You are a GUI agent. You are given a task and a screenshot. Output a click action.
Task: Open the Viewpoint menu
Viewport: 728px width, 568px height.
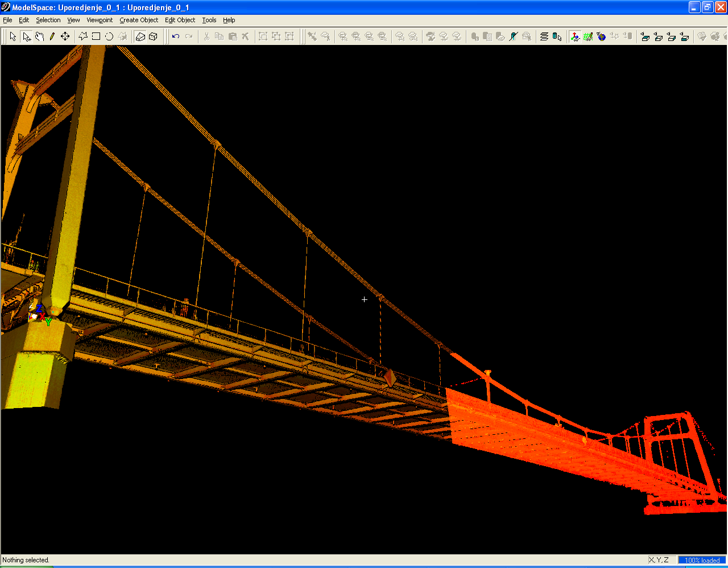(x=100, y=20)
